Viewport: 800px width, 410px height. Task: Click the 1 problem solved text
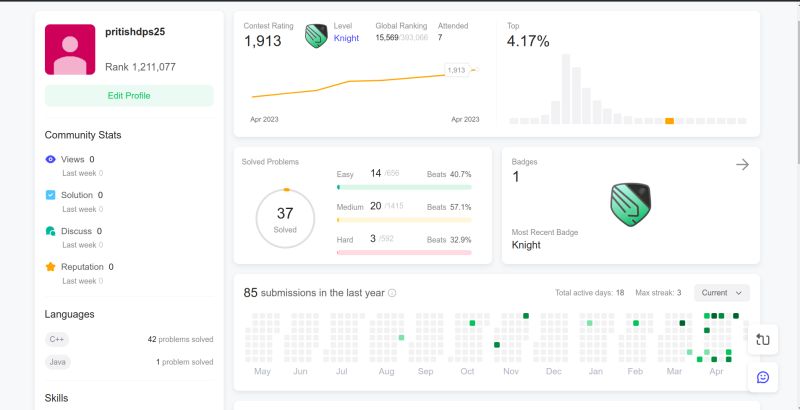pyautogui.click(x=185, y=362)
